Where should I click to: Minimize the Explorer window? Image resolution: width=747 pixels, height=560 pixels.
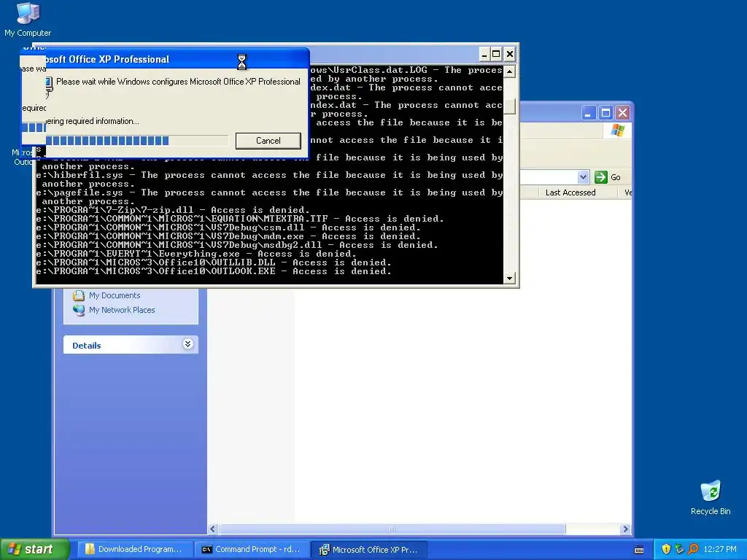(588, 113)
